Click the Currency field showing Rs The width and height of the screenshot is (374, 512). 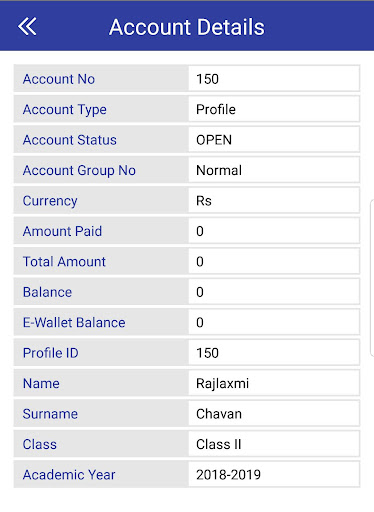click(274, 201)
